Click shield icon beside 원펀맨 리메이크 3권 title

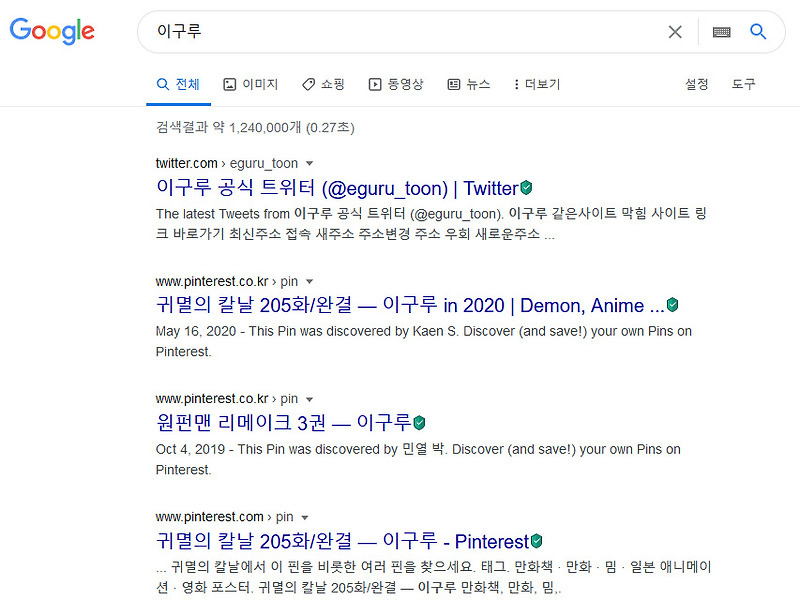419,423
